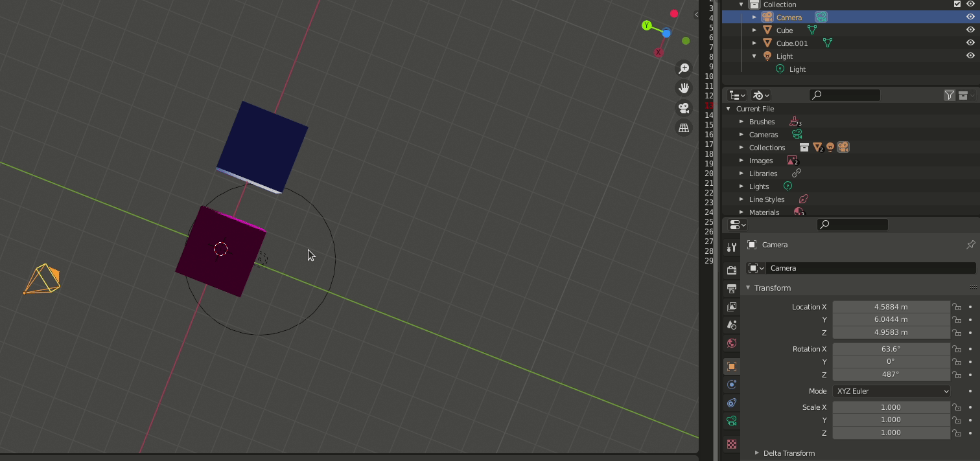
Task: Uncheck the Collection exclude checkbox
Action: coord(957,4)
